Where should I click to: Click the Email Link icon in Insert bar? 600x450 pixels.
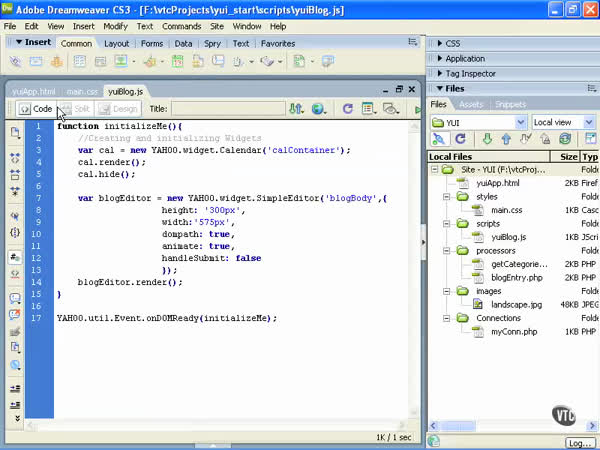point(38,61)
